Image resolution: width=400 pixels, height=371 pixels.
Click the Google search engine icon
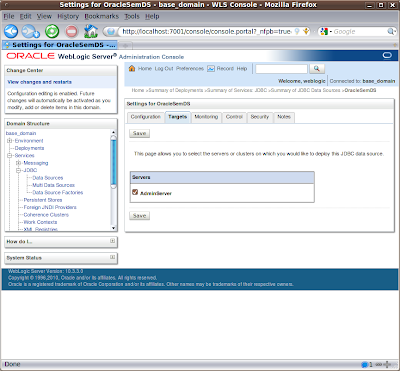[324, 32]
